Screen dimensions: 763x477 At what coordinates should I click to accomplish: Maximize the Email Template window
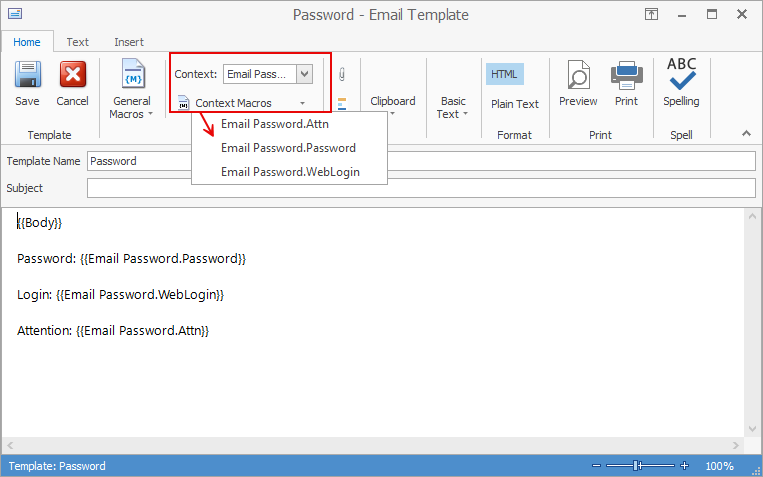click(x=712, y=14)
